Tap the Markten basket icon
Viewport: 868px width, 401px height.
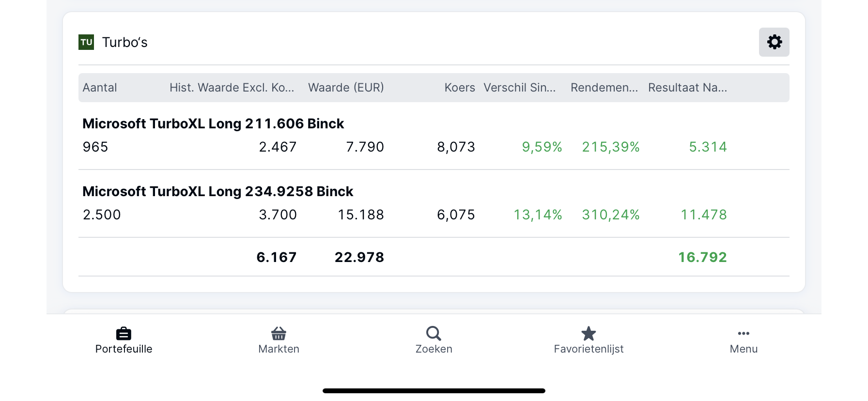(279, 334)
